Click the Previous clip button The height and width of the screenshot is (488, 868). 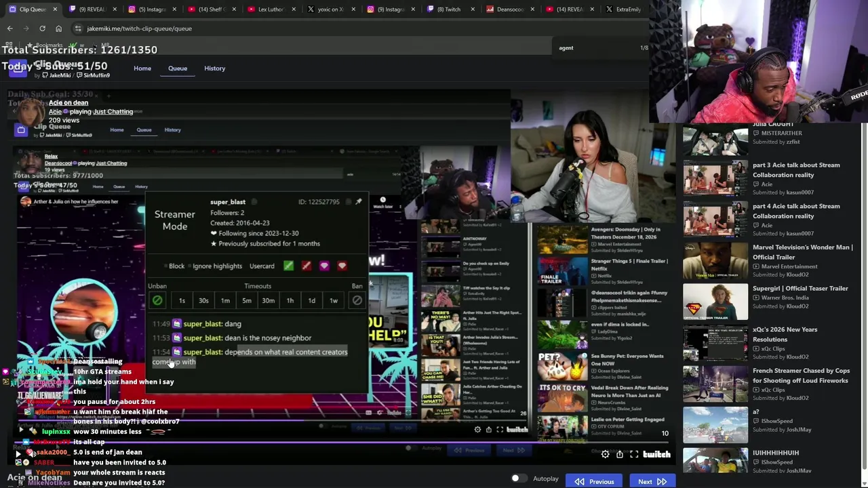point(594,481)
